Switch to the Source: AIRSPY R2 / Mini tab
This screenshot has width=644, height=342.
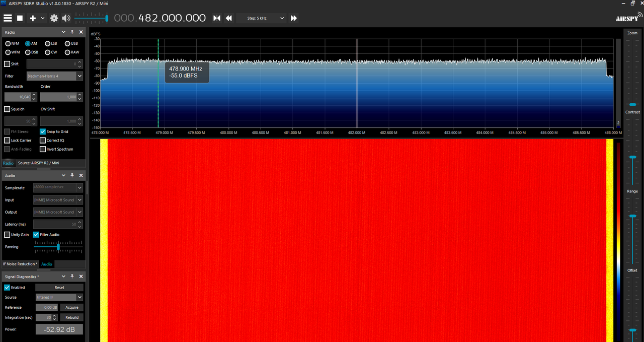tap(38, 163)
